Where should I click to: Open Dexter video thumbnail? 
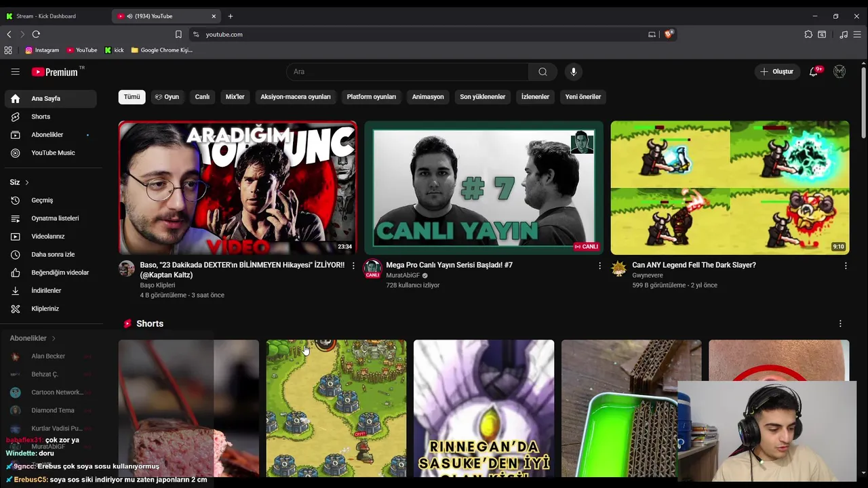click(238, 188)
